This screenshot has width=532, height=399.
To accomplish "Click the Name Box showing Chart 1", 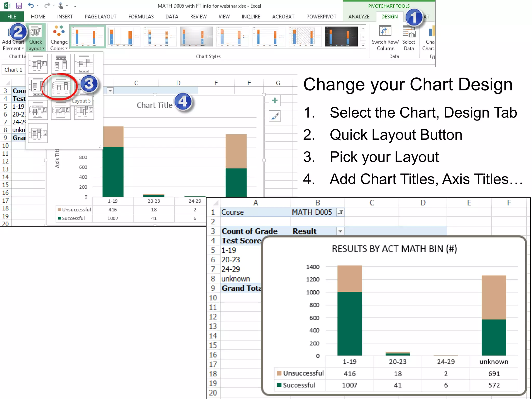I will (x=14, y=70).
